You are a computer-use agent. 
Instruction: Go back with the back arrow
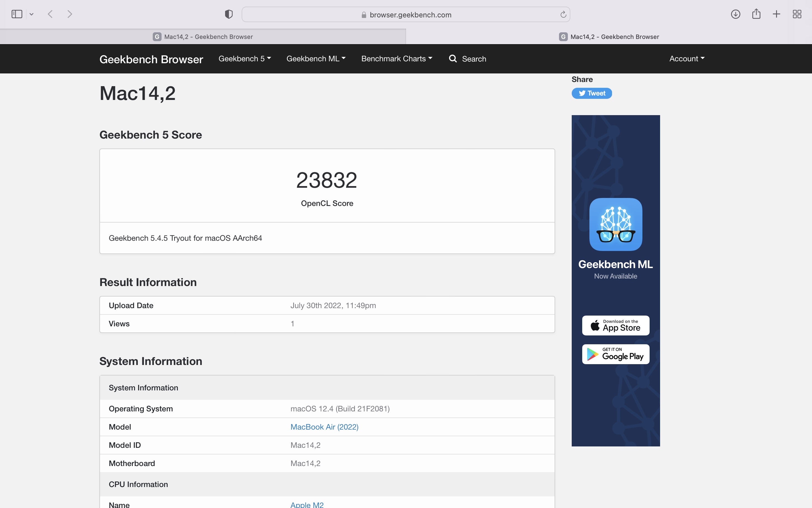coord(51,14)
